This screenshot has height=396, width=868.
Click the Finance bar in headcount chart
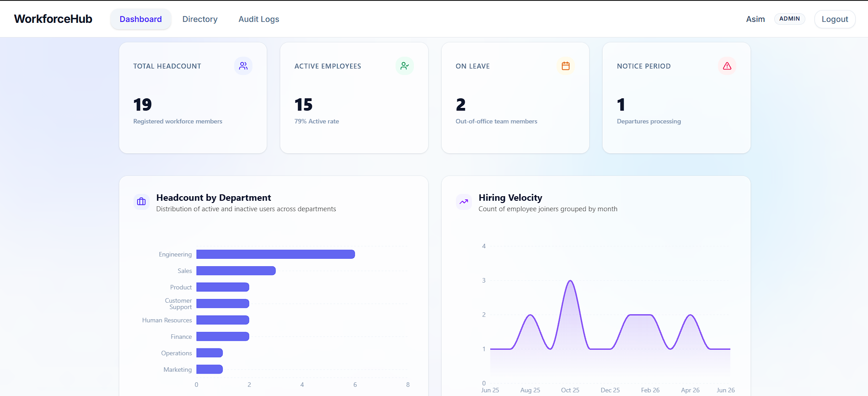click(223, 337)
